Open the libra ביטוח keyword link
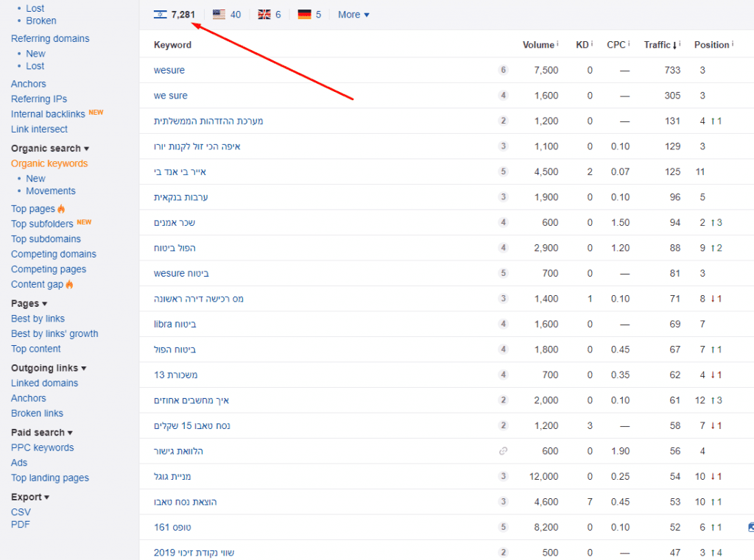Screen dimensions: 754x560 coord(175,324)
